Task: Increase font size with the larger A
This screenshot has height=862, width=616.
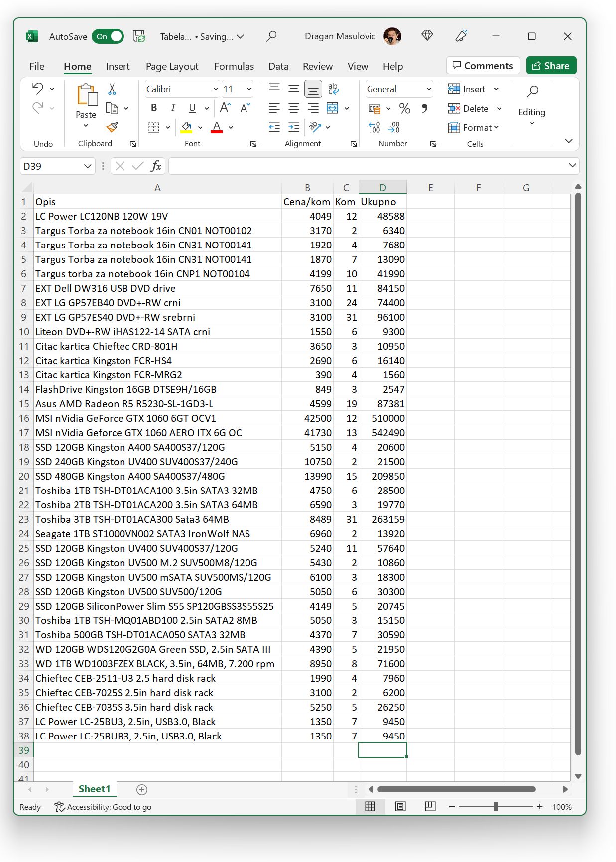Action: coord(225,108)
